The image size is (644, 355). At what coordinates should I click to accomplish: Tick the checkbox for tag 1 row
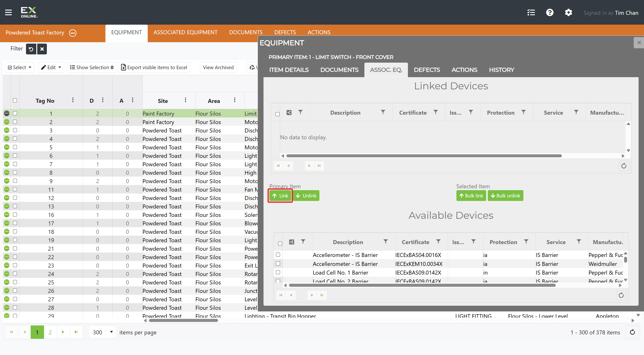[x=15, y=113]
